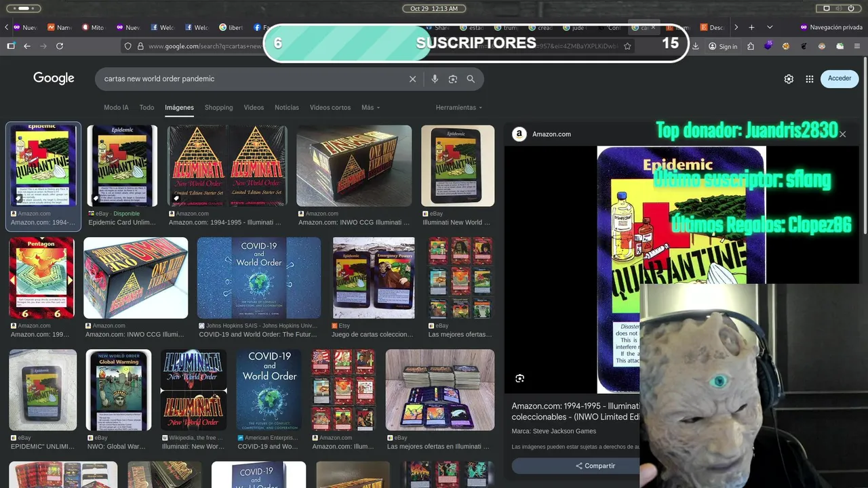Switch to the 'Mito' tab

point(94,27)
